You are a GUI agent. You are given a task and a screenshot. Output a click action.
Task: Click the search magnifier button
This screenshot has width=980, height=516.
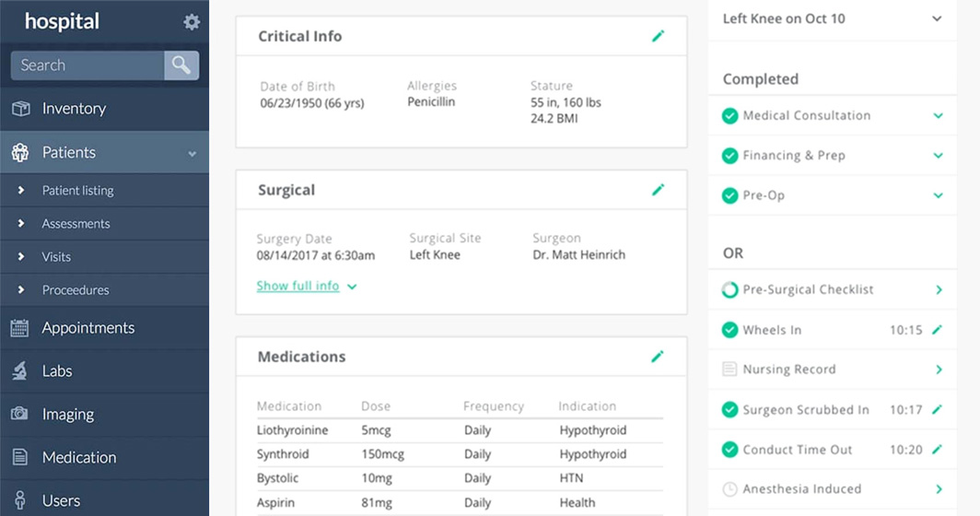181,65
